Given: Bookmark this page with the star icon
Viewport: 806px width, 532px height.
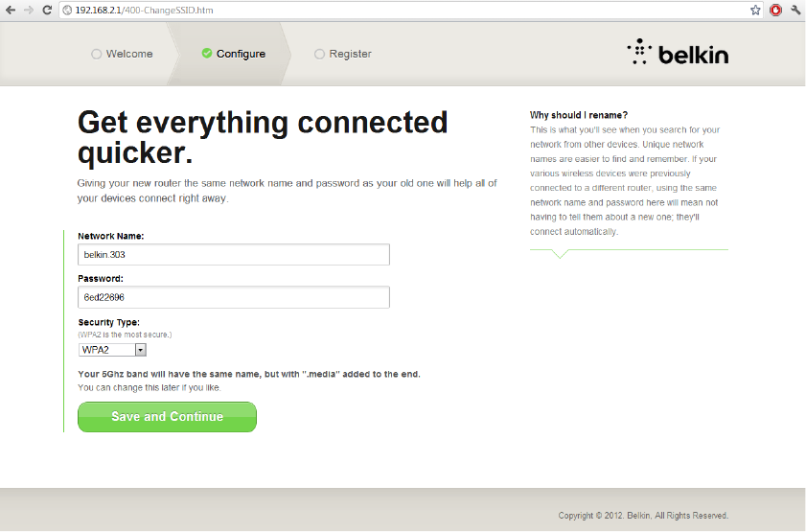Looking at the screenshot, I should (x=755, y=10).
